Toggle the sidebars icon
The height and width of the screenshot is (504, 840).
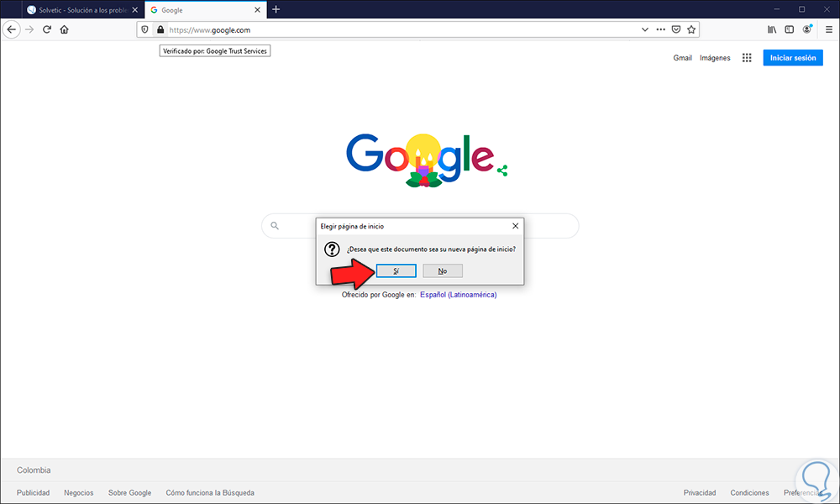[789, 30]
